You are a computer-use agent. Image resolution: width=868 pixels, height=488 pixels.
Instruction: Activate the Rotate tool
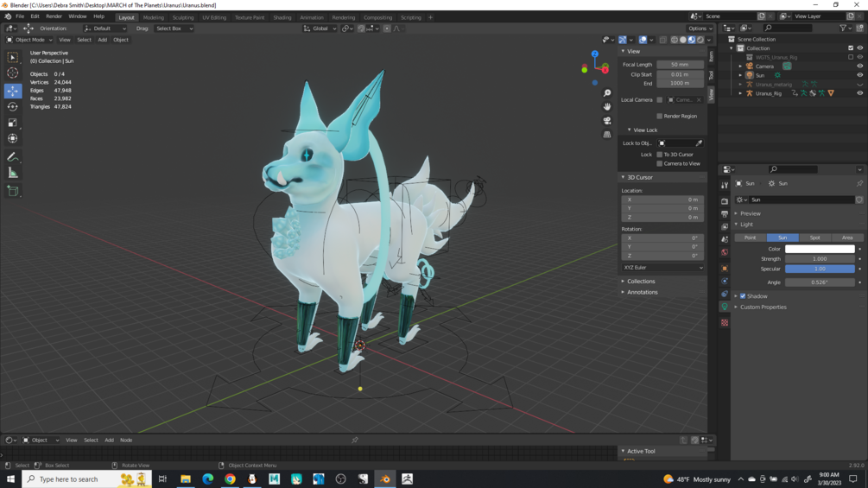pyautogui.click(x=13, y=106)
